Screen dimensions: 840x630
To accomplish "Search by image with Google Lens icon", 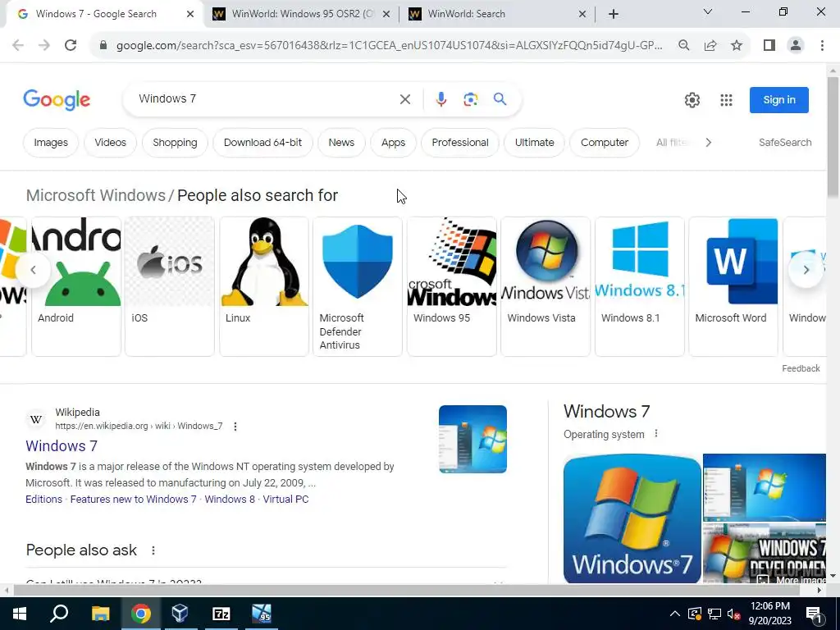I will (x=470, y=99).
